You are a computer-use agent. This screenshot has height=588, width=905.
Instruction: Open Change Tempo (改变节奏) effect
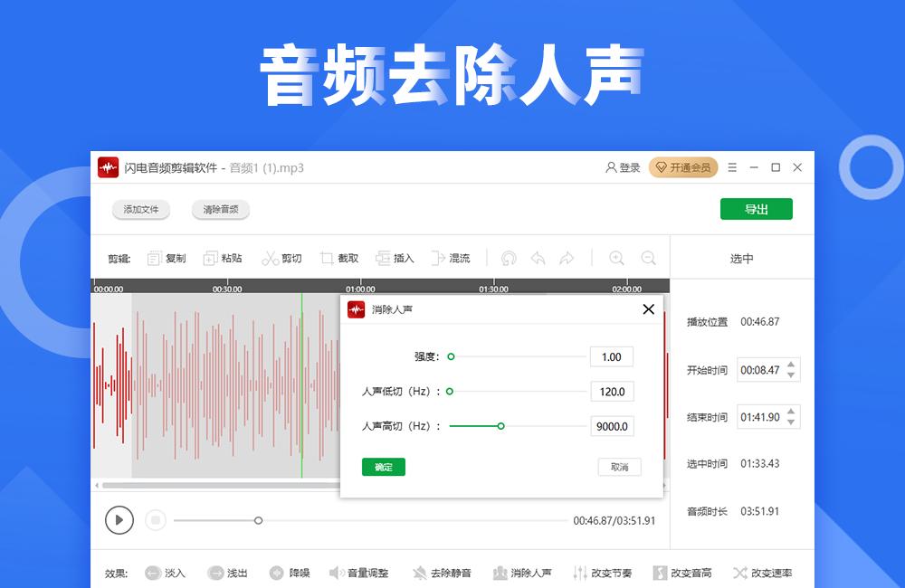603,573
